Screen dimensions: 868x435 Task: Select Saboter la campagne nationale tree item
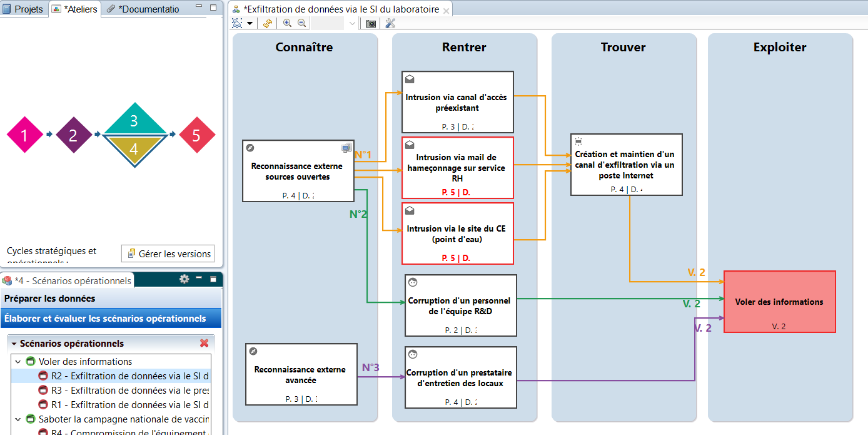124,419
